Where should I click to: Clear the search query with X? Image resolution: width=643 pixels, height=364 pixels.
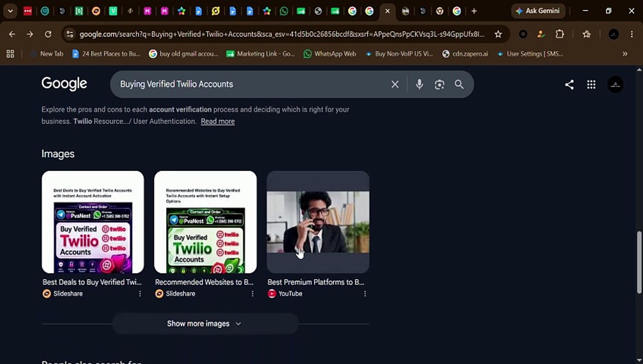[x=395, y=84]
